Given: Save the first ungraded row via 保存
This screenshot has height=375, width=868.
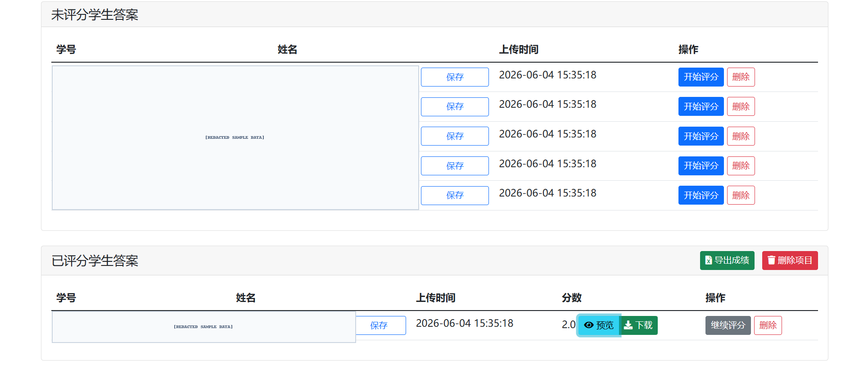Looking at the screenshot, I should 455,77.
